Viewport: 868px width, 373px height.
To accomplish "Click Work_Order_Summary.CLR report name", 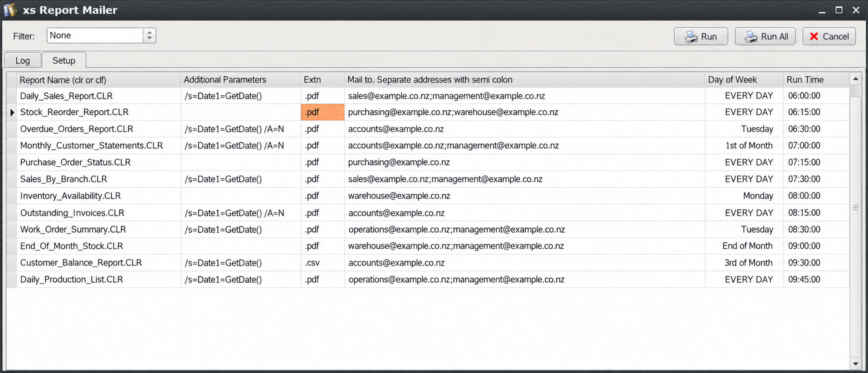I will click(x=73, y=230).
